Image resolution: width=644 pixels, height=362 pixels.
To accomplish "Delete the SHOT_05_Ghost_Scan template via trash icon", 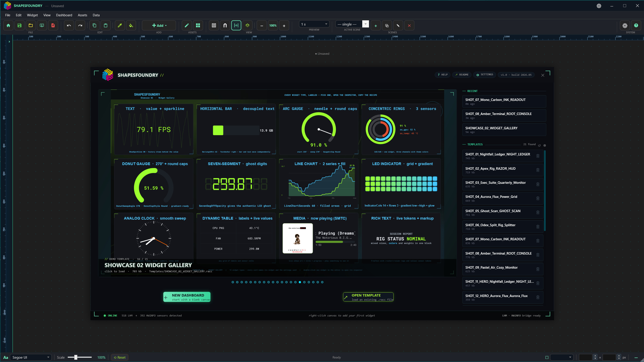I will coord(538,213).
